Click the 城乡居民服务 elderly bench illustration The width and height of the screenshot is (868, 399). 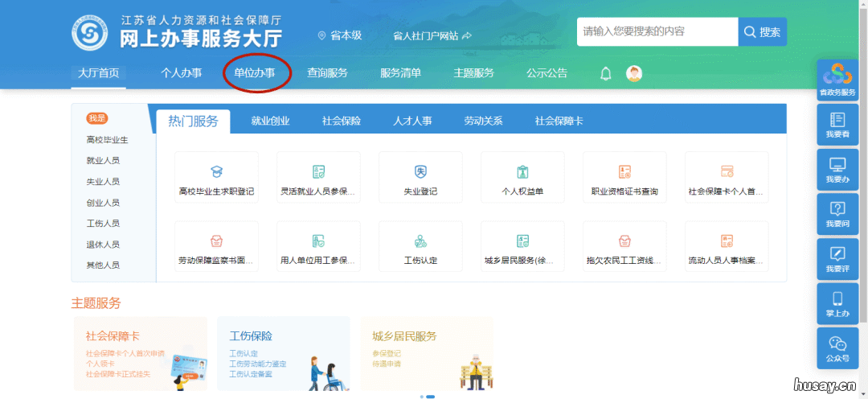coord(476,372)
